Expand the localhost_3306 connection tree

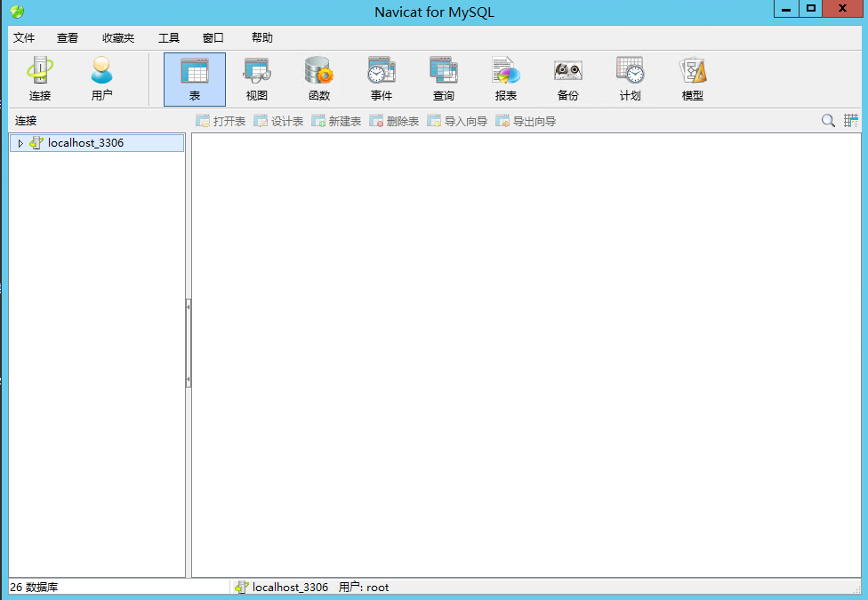tap(20, 142)
